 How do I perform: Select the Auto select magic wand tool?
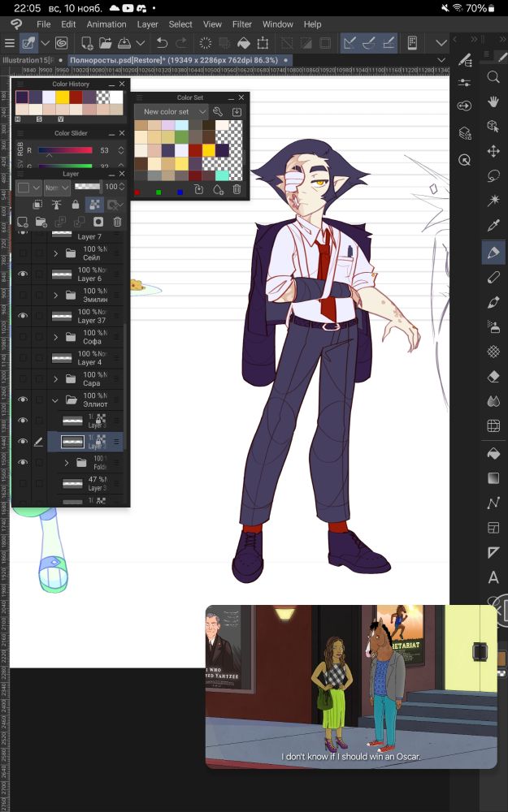tap(493, 201)
